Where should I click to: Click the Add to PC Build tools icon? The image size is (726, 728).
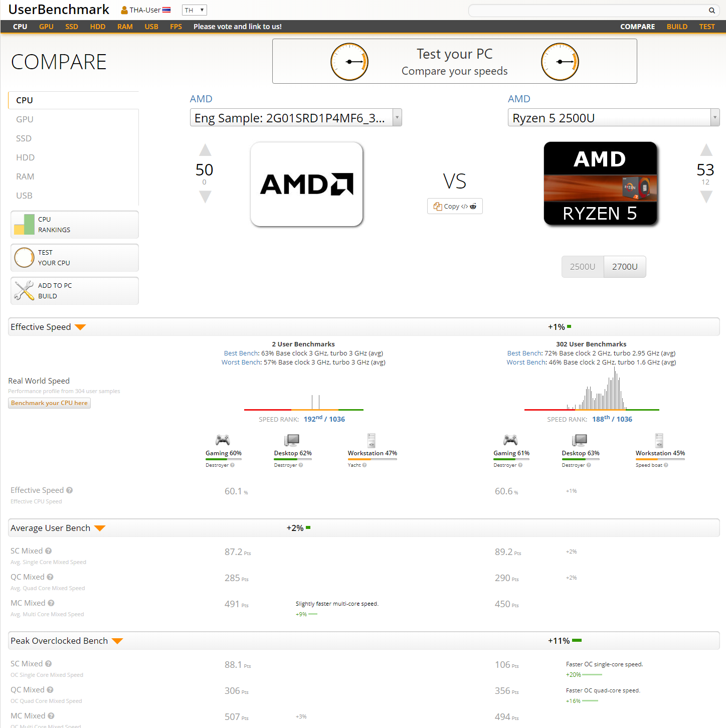tap(24, 291)
